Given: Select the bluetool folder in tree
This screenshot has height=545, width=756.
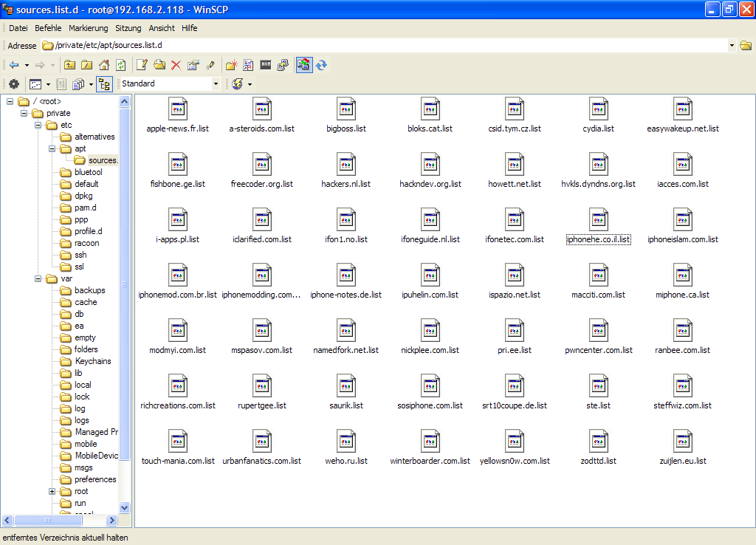Looking at the screenshot, I should pos(89,172).
